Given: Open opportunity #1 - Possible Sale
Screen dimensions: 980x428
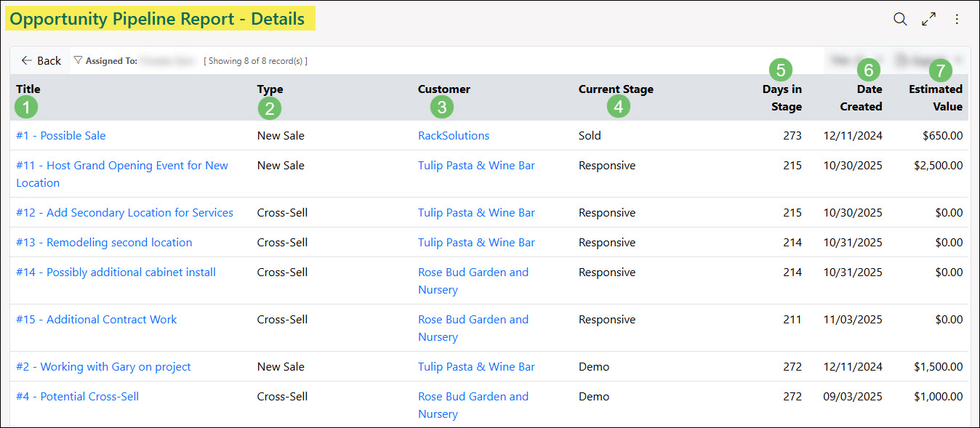Looking at the screenshot, I should (61, 136).
